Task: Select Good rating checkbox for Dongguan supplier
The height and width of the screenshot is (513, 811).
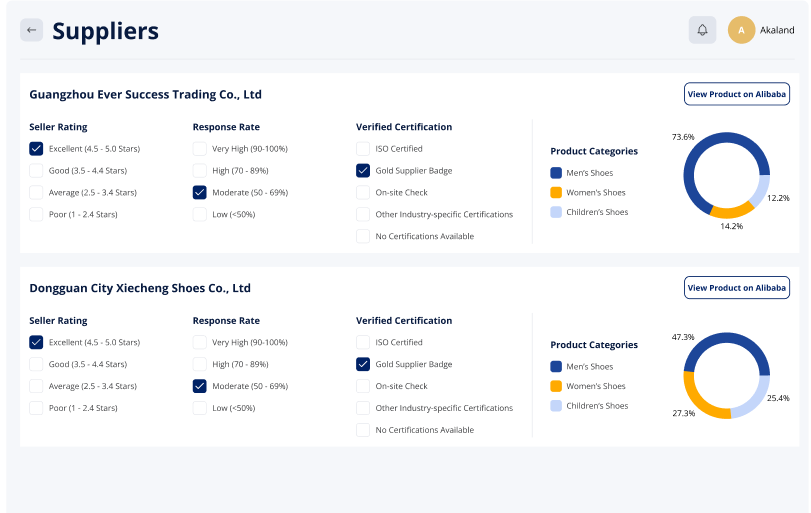Action: pos(36,365)
